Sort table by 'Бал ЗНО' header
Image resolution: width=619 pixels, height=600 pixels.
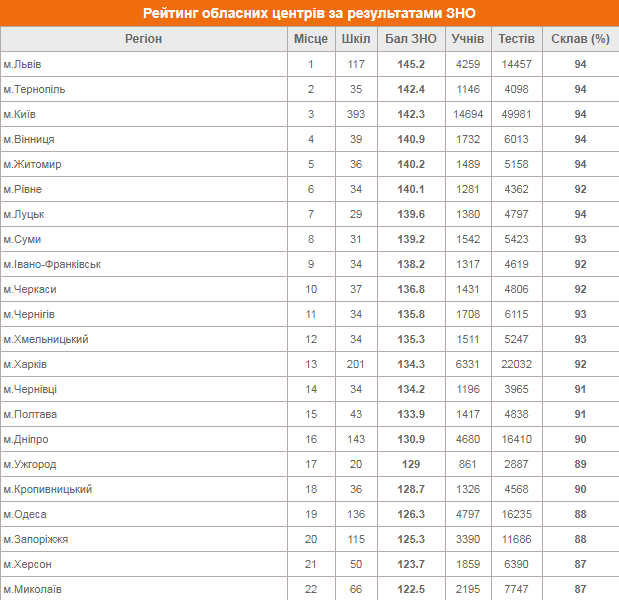pos(411,39)
